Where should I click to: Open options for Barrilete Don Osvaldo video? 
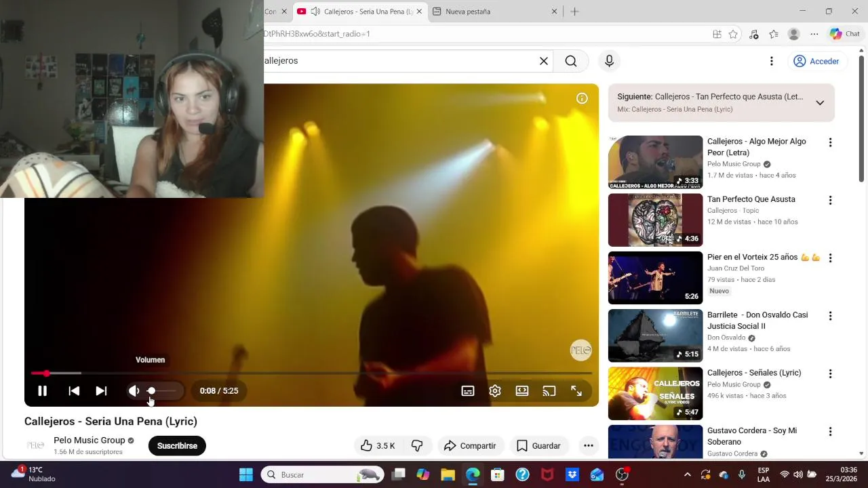(830, 316)
